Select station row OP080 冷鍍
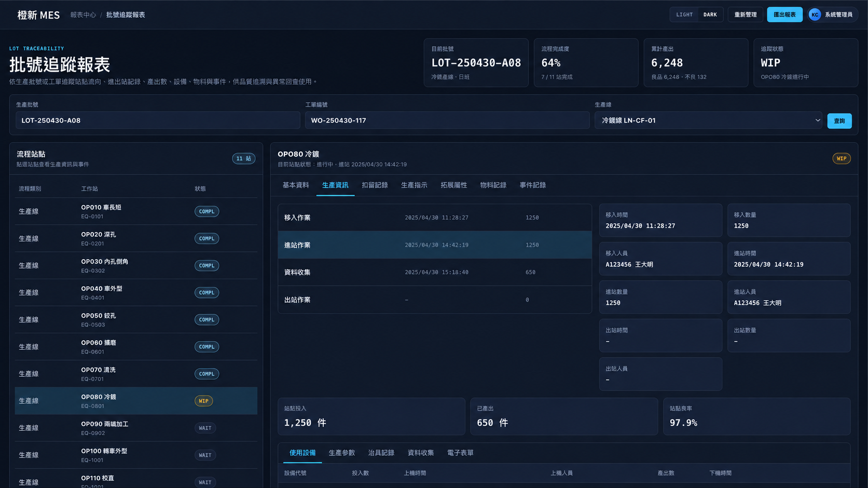The height and width of the screenshot is (488, 868). [136, 401]
